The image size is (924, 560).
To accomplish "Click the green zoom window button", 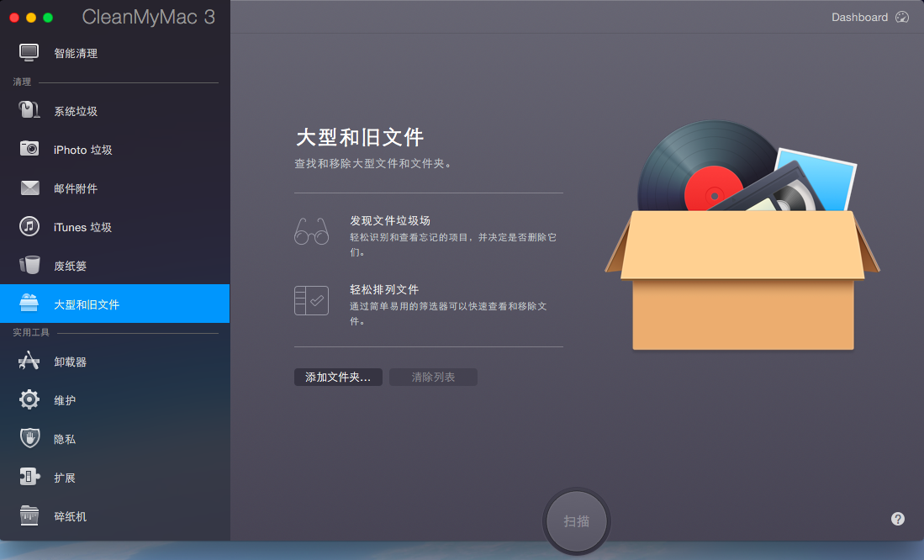I will (48, 18).
